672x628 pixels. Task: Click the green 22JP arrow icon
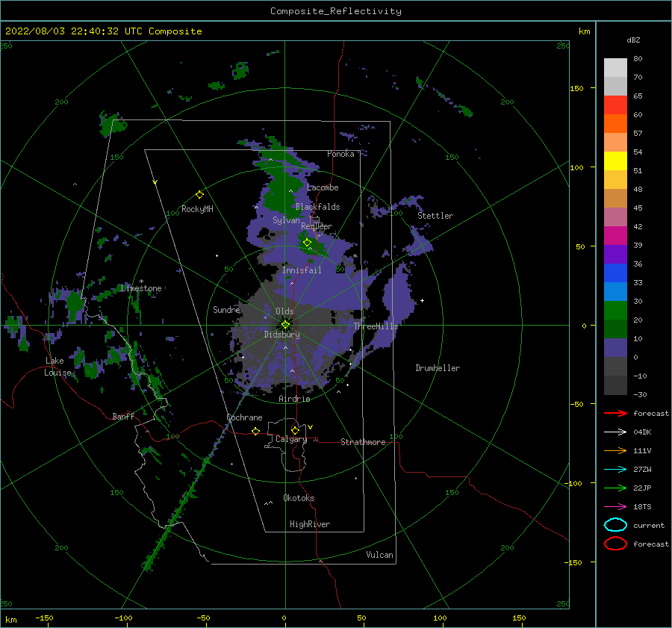click(x=615, y=488)
